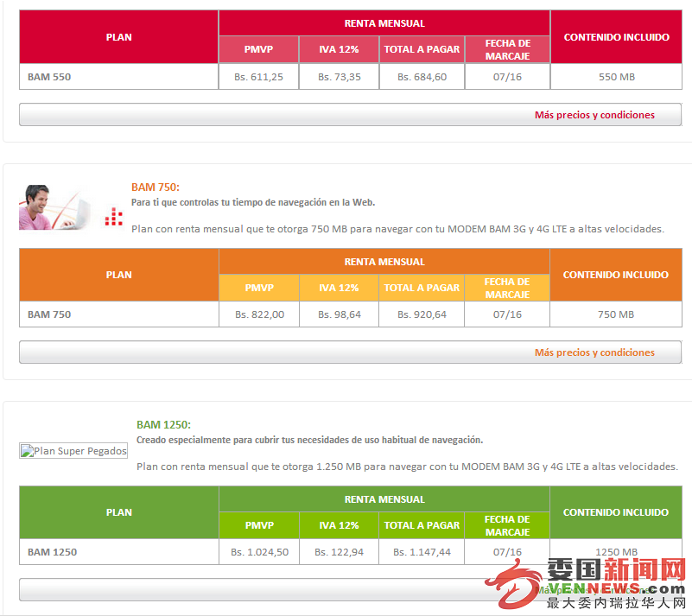The height and width of the screenshot is (616, 692).
Task: Click the '750 MB' content cell
Action: pyautogui.click(x=616, y=314)
